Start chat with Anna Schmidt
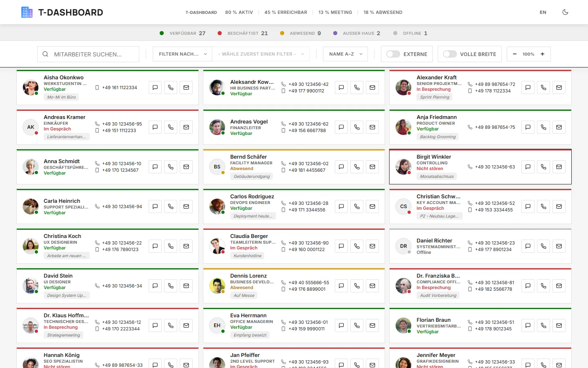Image resolution: width=588 pixels, height=368 pixels. coord(155,167)
